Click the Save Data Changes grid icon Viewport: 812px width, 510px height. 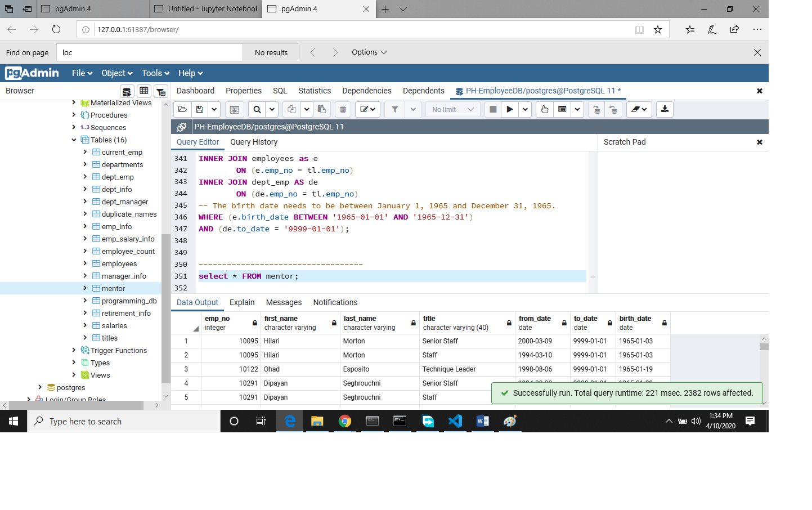point(235,109)
